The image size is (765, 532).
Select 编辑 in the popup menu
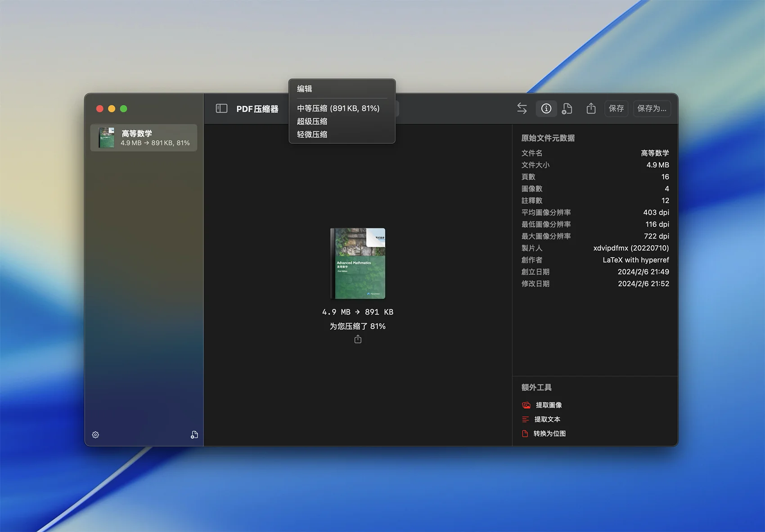(305, 89)
